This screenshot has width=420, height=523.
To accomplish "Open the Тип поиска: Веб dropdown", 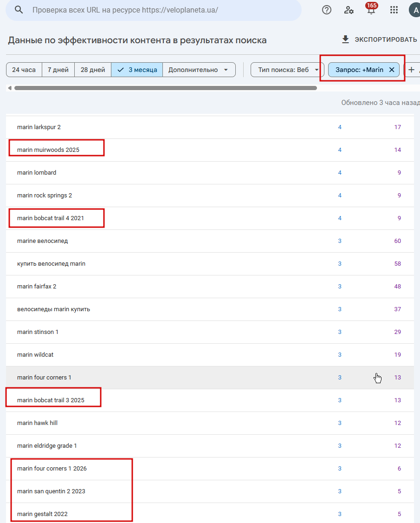I will pos(287,70).
